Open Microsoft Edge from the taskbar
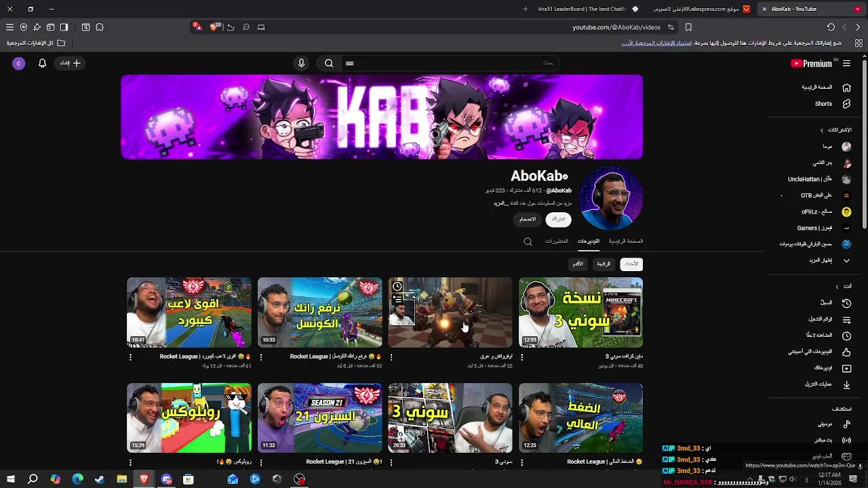Viewport: 868px width, 488px height. pyautogui.click(x=77, y=479)
